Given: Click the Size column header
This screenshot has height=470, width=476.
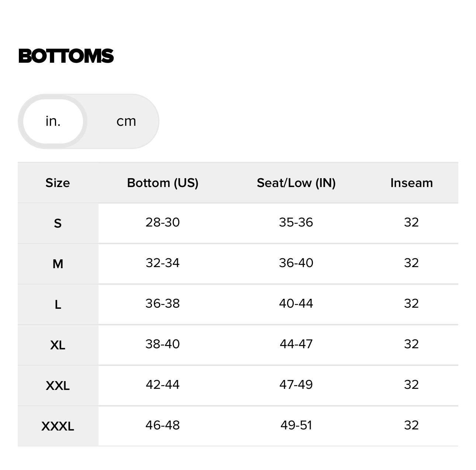Looking at the screenshot, I should [58, 183].
